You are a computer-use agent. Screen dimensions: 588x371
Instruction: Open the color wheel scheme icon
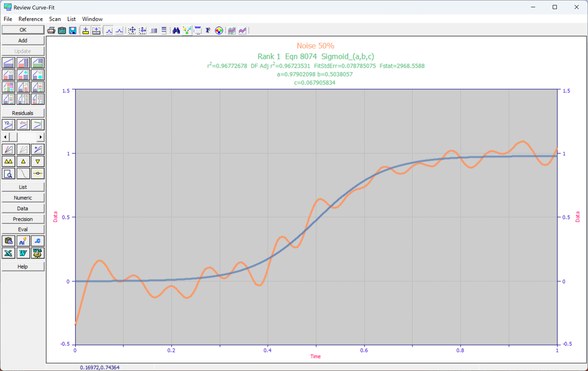[219, 30]
